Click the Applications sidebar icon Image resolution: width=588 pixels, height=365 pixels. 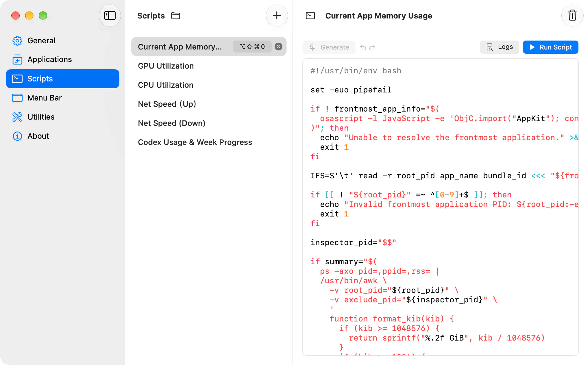17,59
